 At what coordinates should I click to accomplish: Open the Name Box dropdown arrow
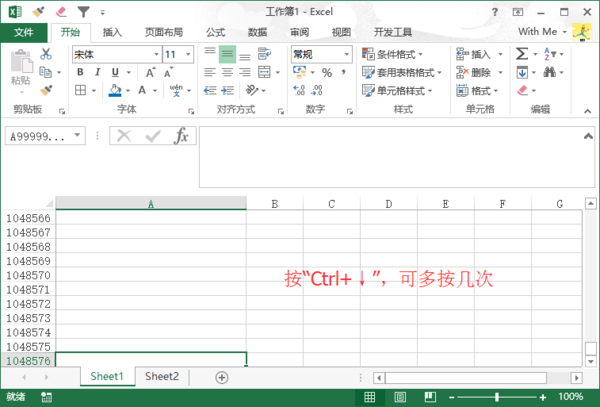click(x=77, y=135)
